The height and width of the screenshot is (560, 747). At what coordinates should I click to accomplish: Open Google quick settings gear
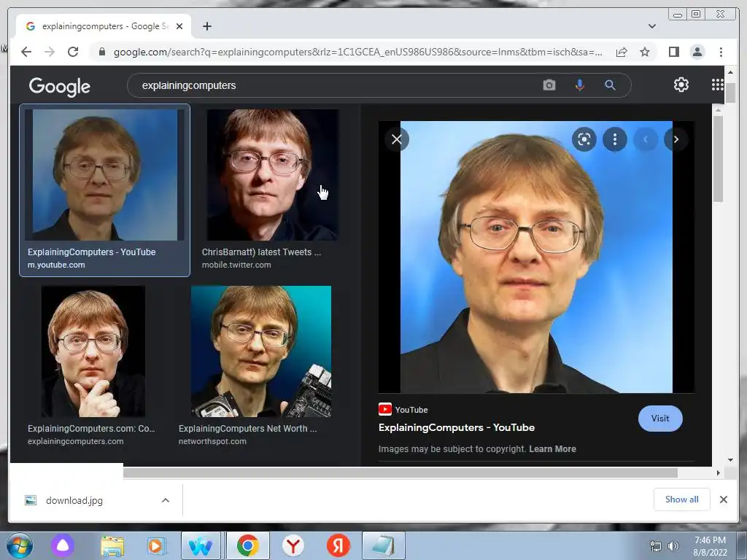681,85
